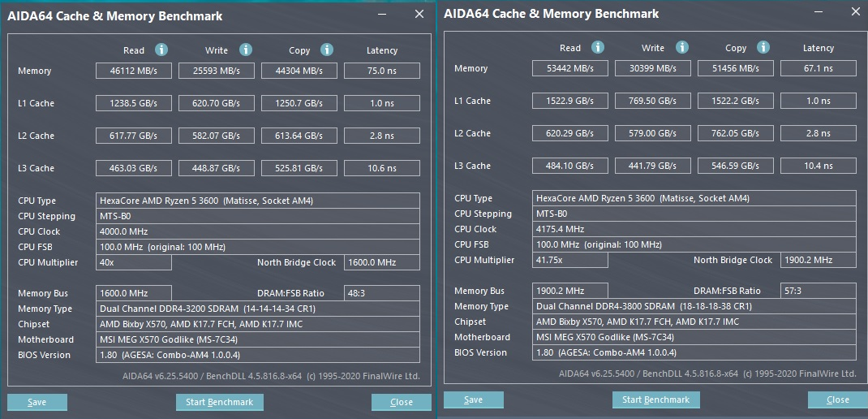Click Save button in left window

pos(37,403)
